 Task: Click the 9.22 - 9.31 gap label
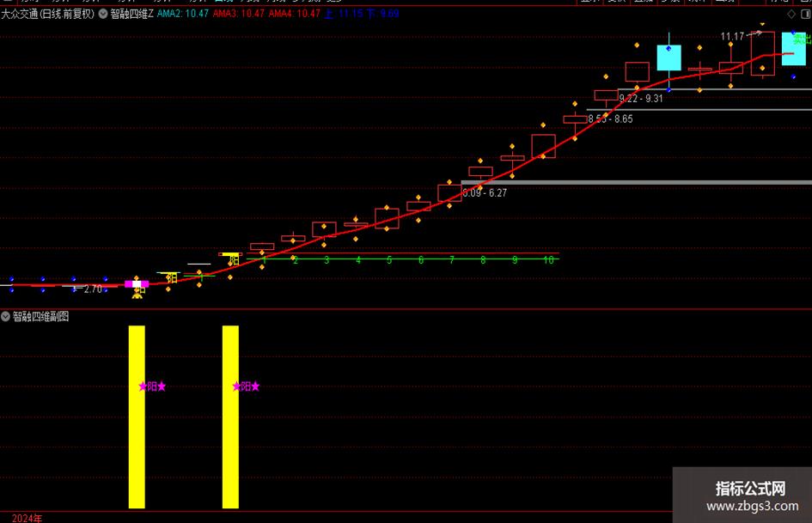(x=641, y=99)
